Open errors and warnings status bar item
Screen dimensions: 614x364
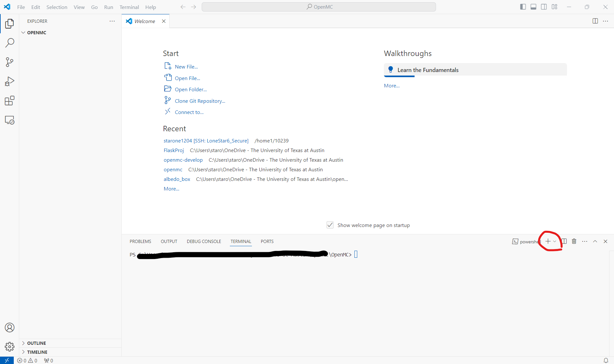tap(27, 360)
